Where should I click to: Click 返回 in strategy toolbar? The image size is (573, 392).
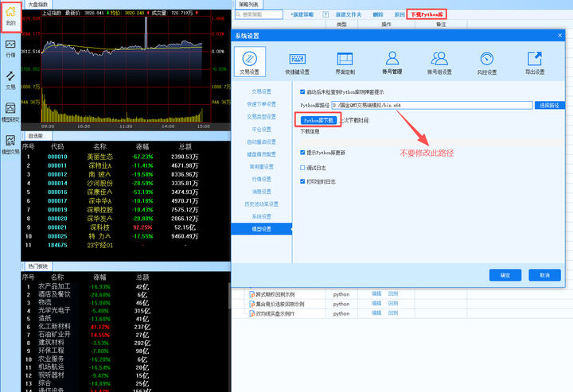coord(399,14)
